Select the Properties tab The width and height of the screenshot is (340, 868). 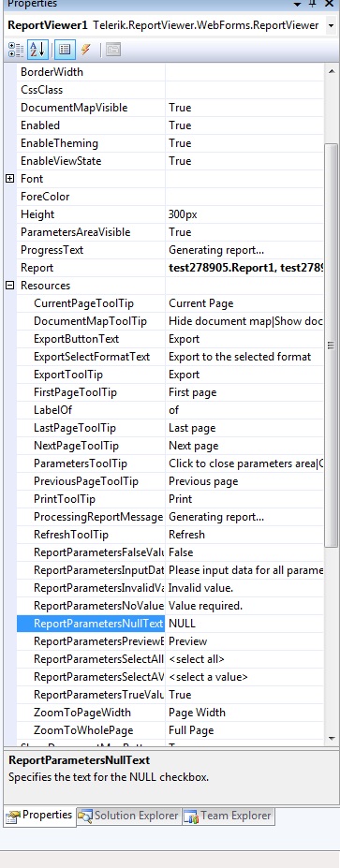coord(40,816)
